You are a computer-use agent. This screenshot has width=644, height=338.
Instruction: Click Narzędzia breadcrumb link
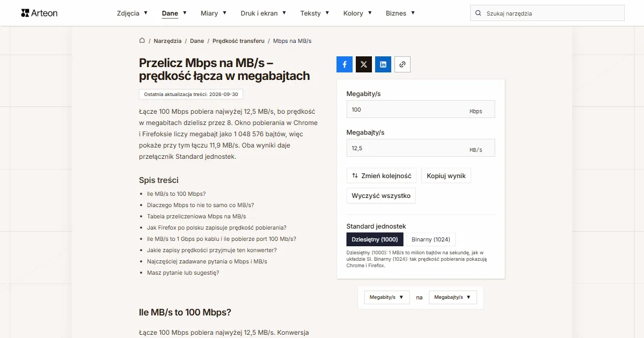tap(167, 41)
